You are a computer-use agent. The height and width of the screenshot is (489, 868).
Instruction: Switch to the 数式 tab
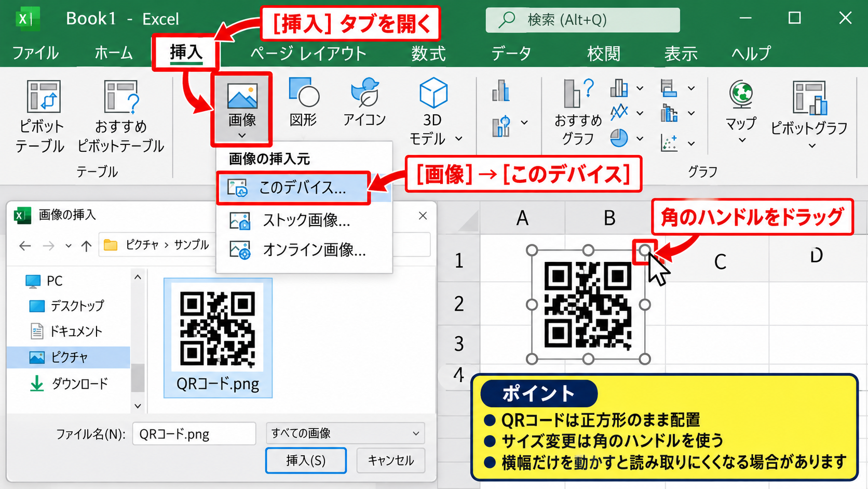click(x=428, y=53)
